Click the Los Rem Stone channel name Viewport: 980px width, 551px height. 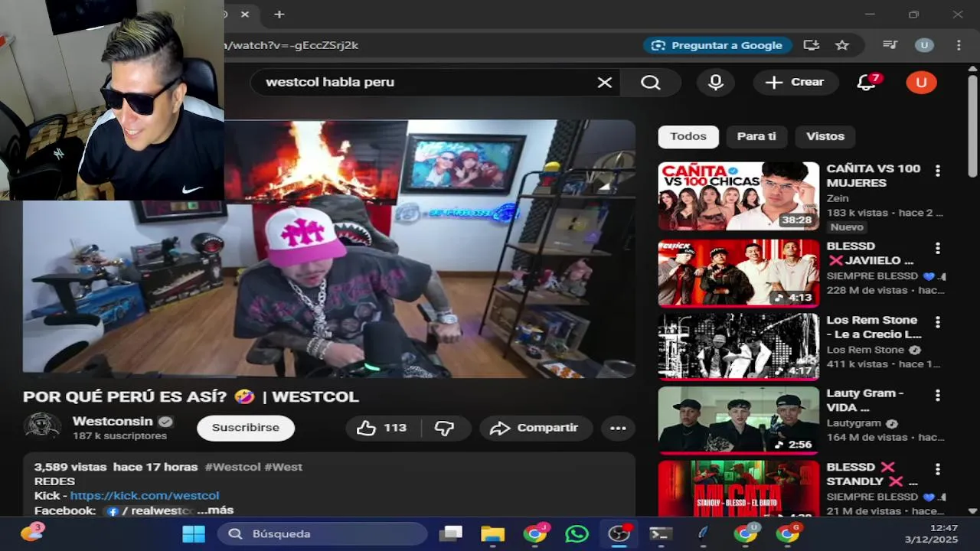point(866,350)
